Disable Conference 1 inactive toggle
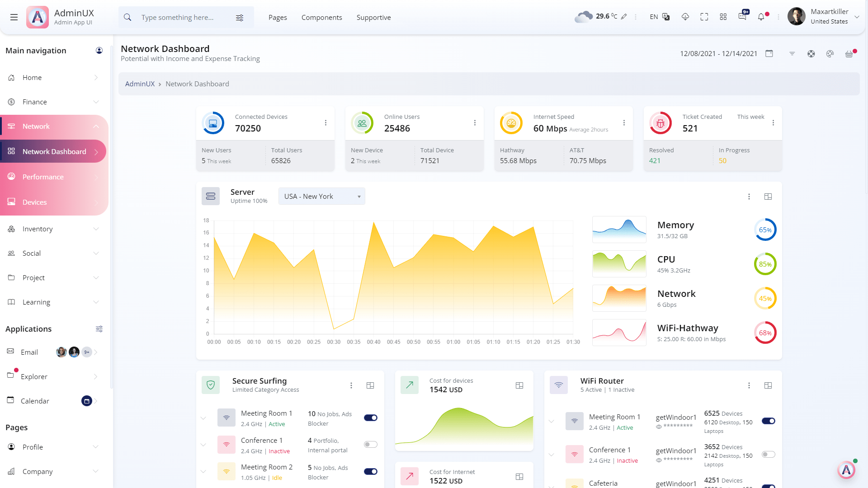The image size is (868, 488). [370, 445]
